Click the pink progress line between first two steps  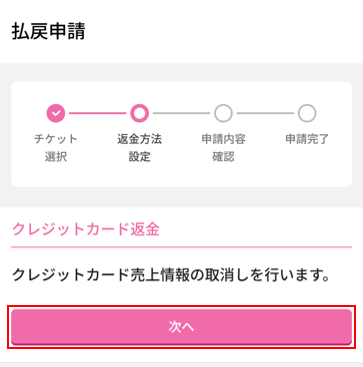pos(97,113)
